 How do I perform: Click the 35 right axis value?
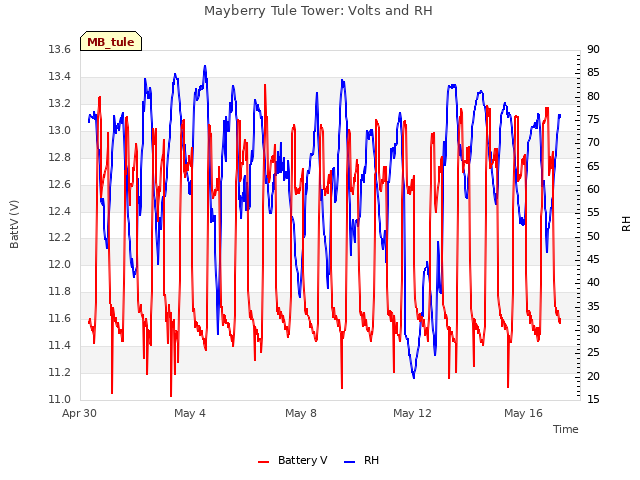pyautogui.click(x=593, y=306)
